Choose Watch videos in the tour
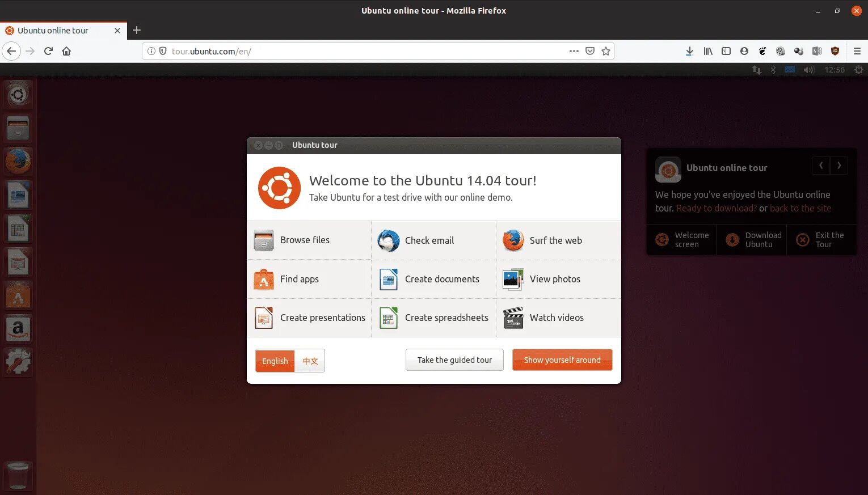This screenshot has height=495, width=868. coord(559,318)
